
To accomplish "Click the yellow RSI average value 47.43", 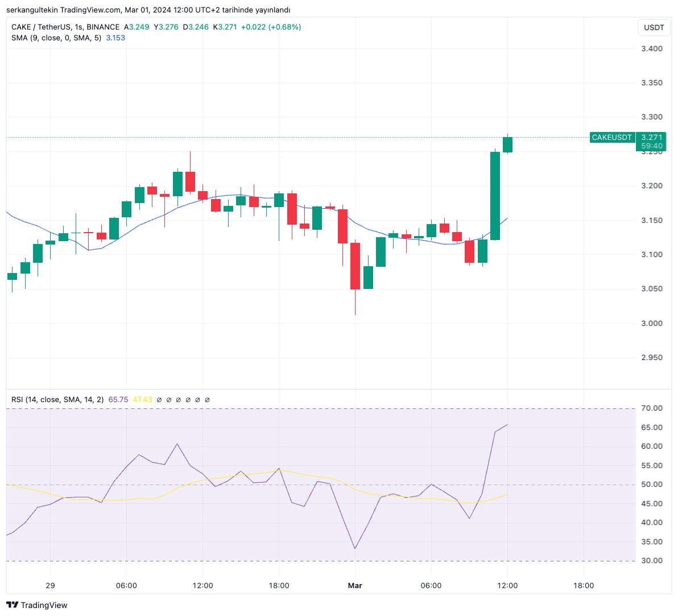I will [x=142, y=400].
